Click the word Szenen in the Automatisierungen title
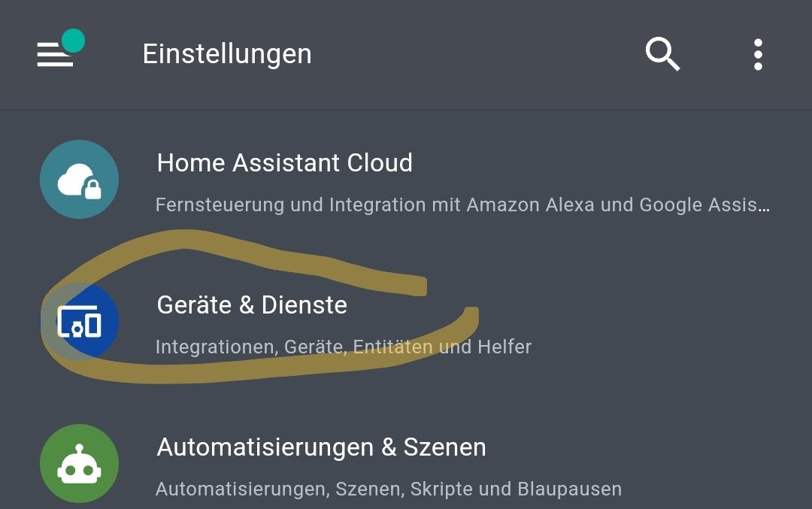The image size is (812, 509). [444, 447]
